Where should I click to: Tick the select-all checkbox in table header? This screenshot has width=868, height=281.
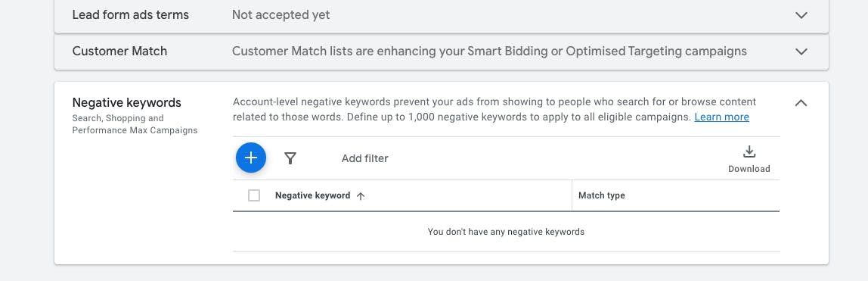(254, 195)
